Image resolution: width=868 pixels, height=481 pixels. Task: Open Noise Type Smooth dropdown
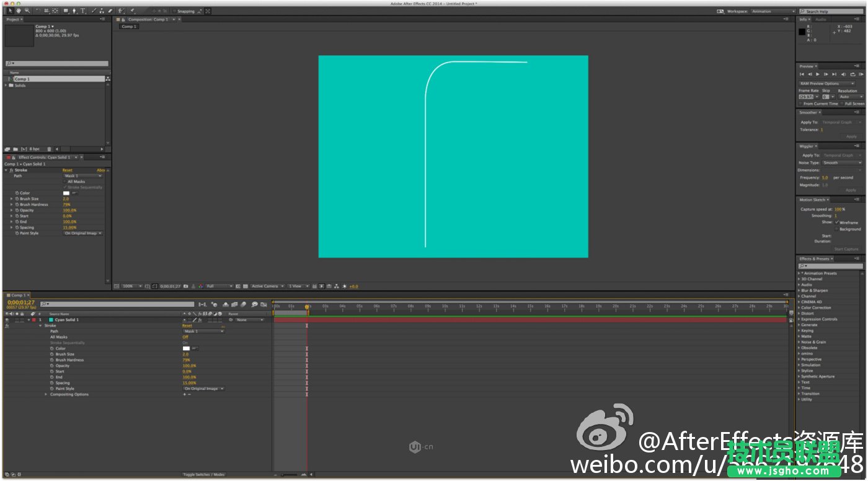[842, 162]
